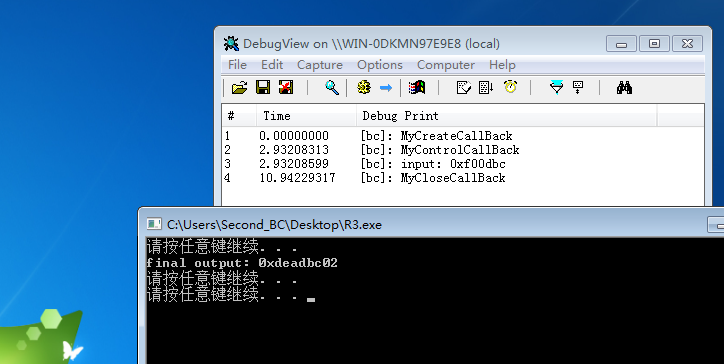Toggle Capture Win32 Windows flag icon
Image resolution: width=724 pixels, height=364 pixels.
click(417, 87)
